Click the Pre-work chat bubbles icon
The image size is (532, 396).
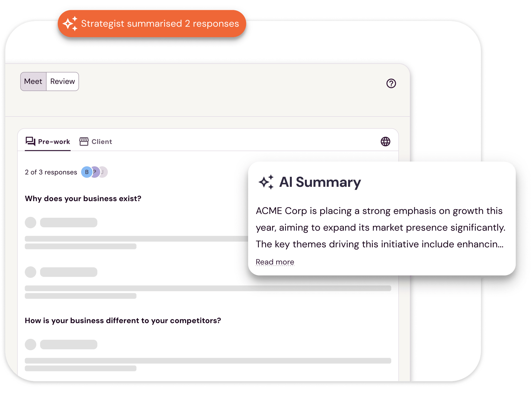pos(30,141)
